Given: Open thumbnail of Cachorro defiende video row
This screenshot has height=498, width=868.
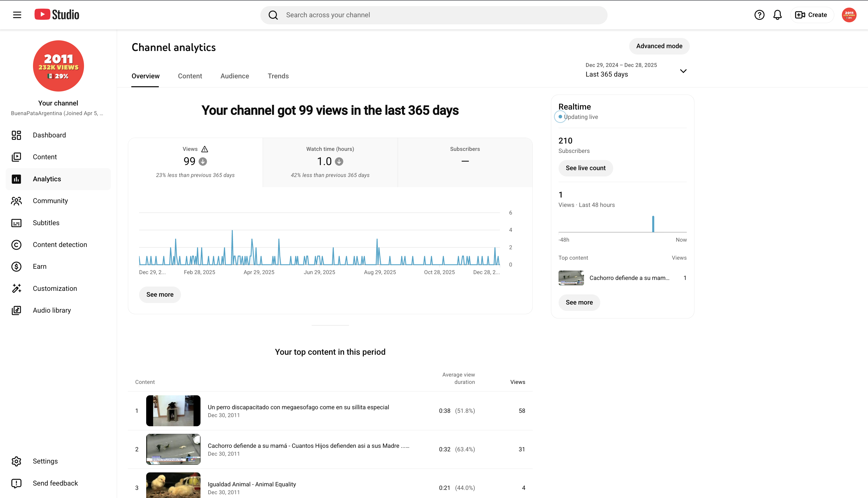Looking at the screenshot, I should pos(173,449).
